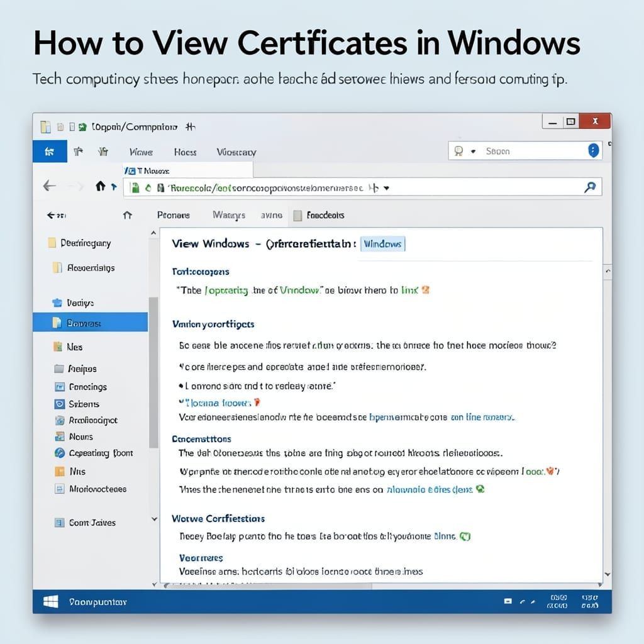
Task: Click the taskbar clock text
Action: pyautogui.click(x=558, y=602)
